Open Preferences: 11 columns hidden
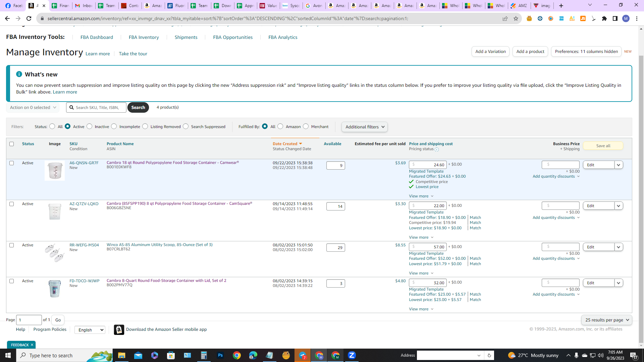 coord(586,51)
